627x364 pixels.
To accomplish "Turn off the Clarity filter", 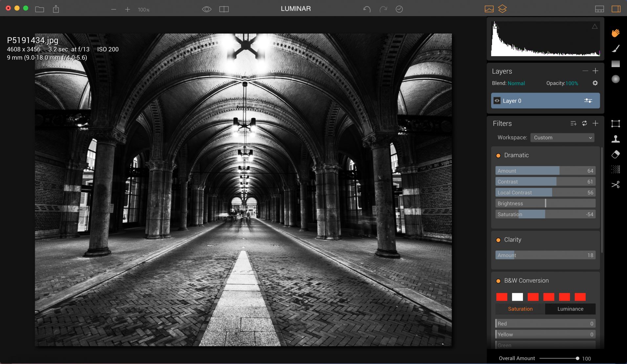I will tap(498, 240).
